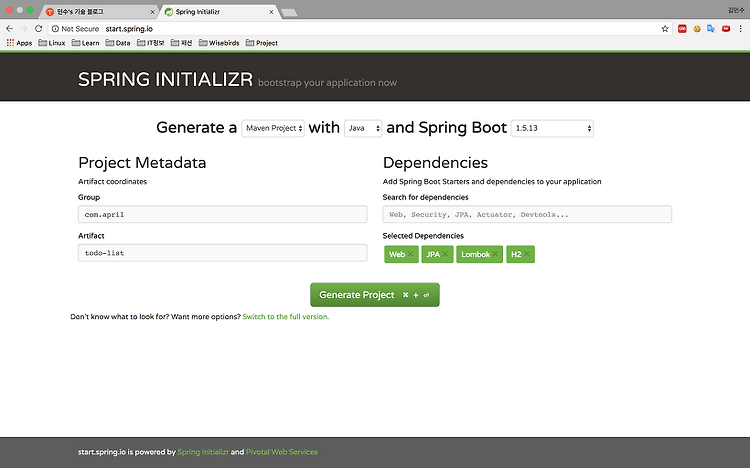Image resolution: width=750 pixels, height=468 pixels.
Task: Open a new browser tab
Action: (289, 12)
